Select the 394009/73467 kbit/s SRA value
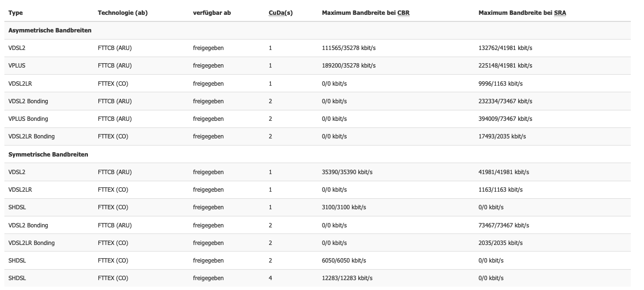644x290 pixels. [x=505, y=119]
